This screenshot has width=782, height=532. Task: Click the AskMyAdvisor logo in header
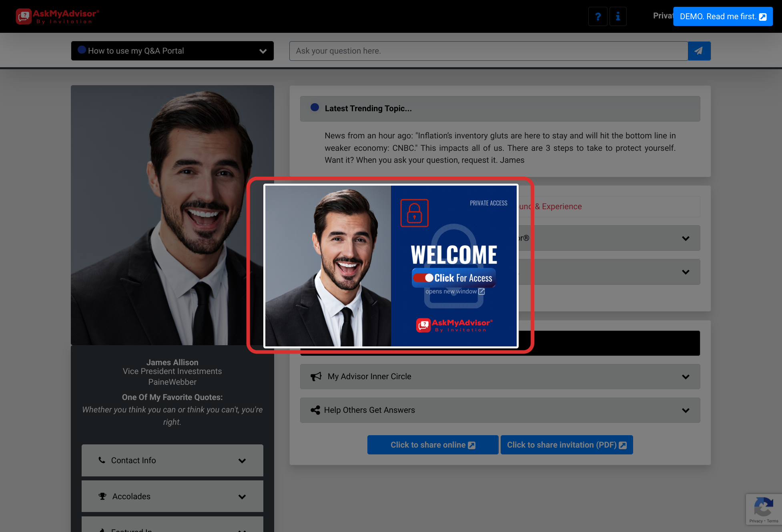tap(57, 16)
